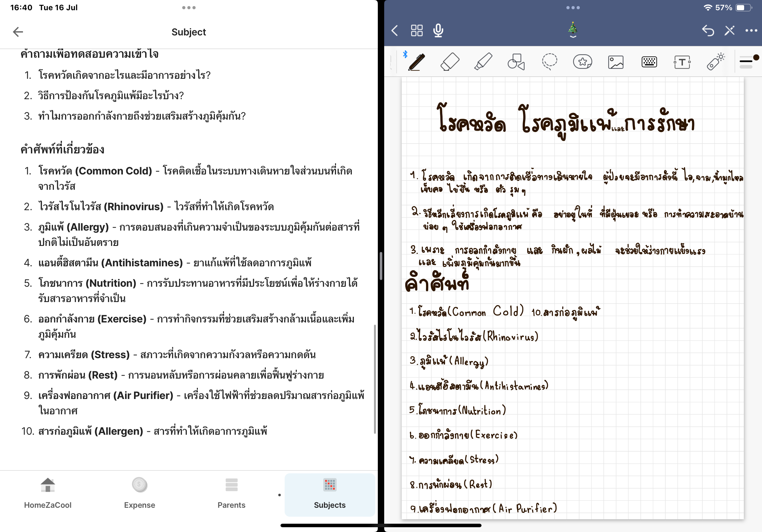Activate the lasso selection tool

tap(549, 61)
